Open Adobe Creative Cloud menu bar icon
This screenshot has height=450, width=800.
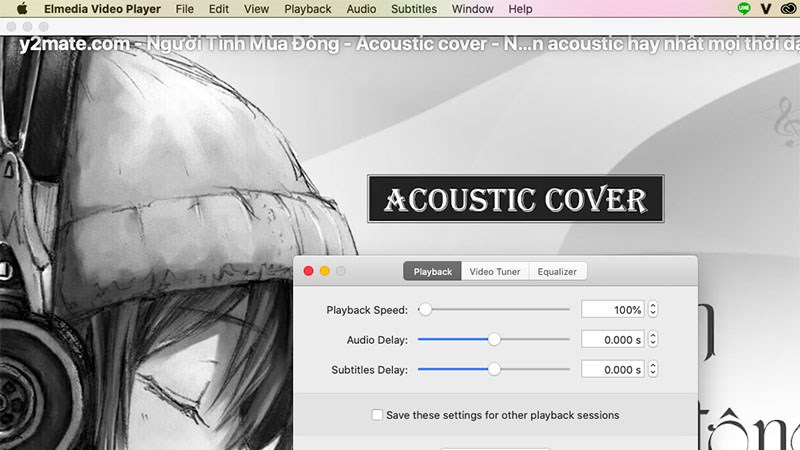788,9
